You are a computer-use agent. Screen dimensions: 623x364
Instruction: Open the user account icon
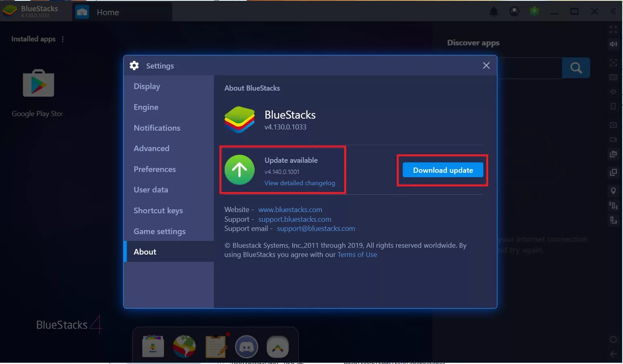[514, 12]
